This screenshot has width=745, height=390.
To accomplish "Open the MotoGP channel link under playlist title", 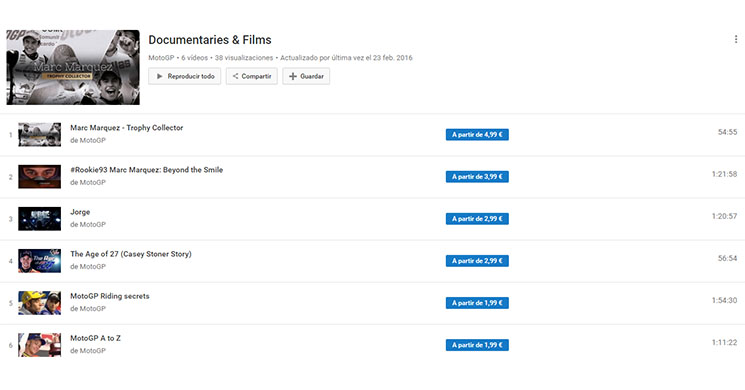I will click(x=161, y=58).
